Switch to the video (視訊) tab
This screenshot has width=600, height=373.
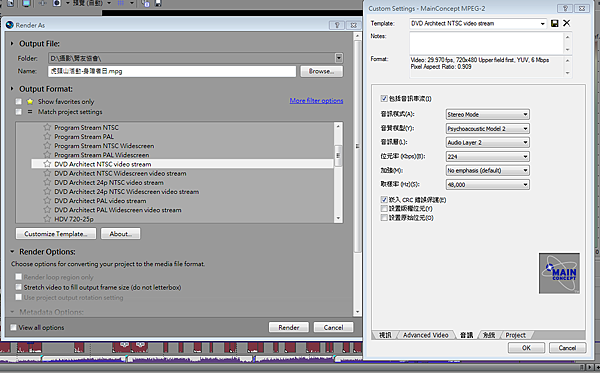(x=385, y=335)
